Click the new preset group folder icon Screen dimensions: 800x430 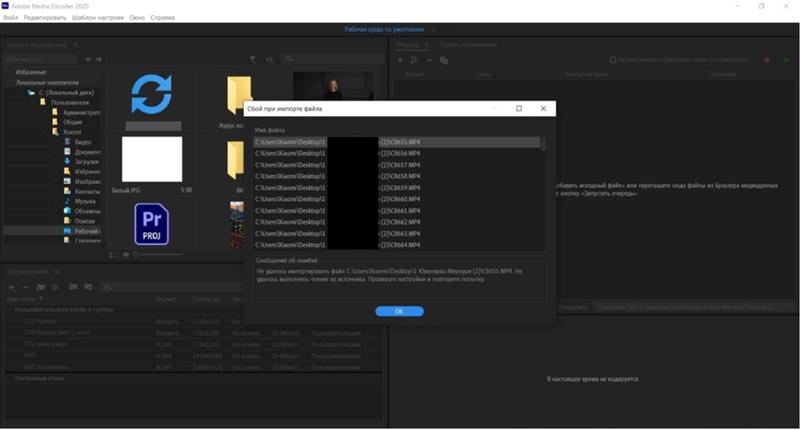41,287
